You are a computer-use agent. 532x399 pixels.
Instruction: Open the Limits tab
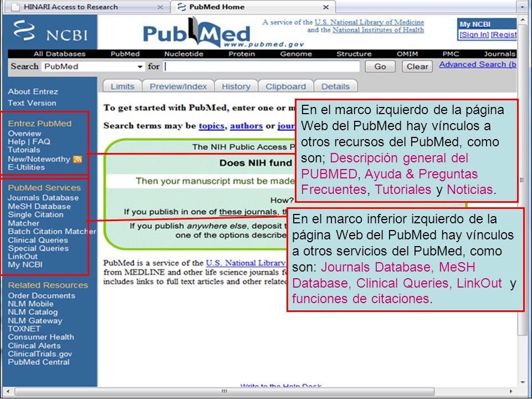(122, 86)
